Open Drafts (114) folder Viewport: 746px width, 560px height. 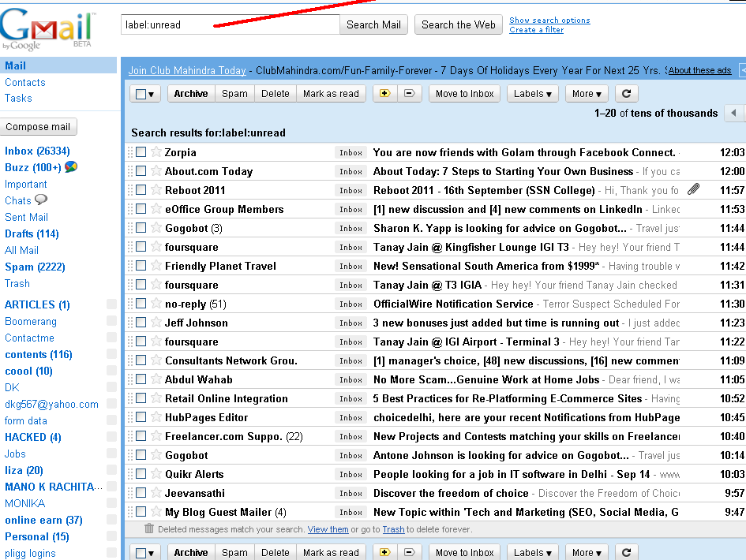pyautogui.click(x=32, y=233)
